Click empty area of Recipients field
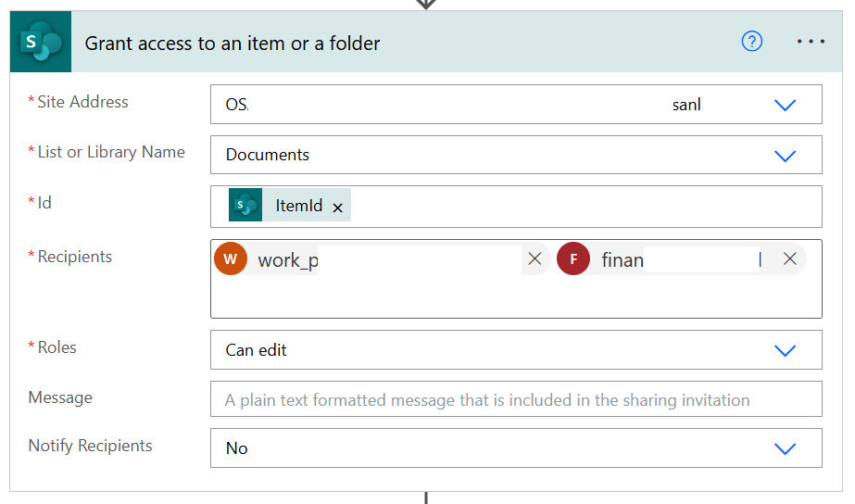 [x=515, y=300]
